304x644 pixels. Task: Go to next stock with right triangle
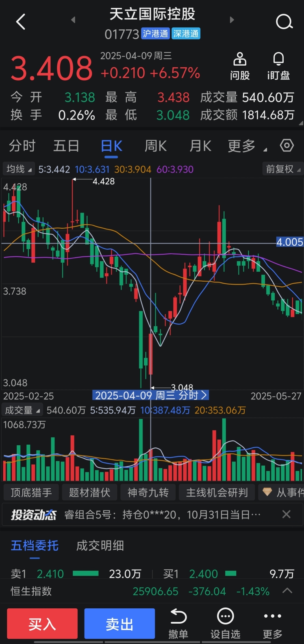click(x=232, y=20)
